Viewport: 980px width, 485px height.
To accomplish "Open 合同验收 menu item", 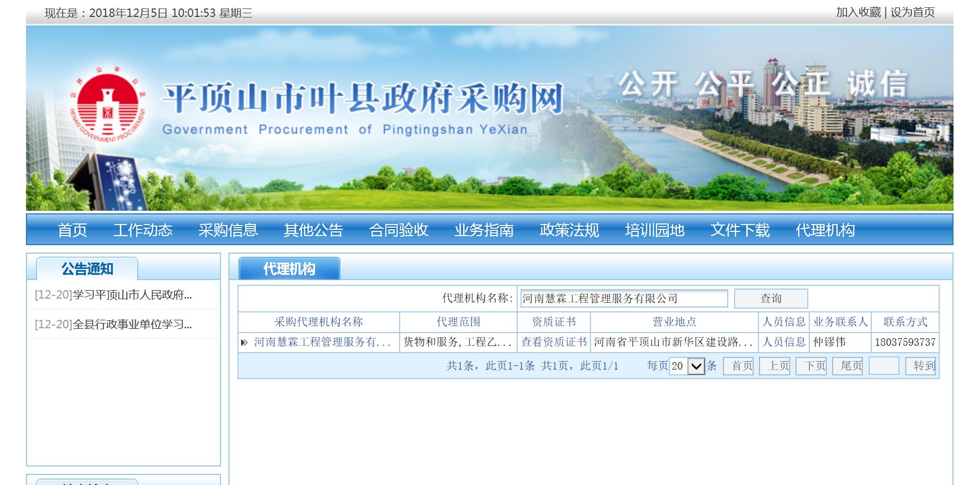I will coord(399,230).
